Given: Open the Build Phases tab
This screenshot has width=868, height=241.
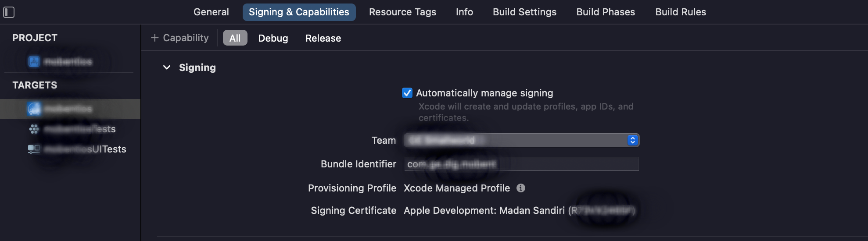Looking at the screenshot, I should 606,12.
